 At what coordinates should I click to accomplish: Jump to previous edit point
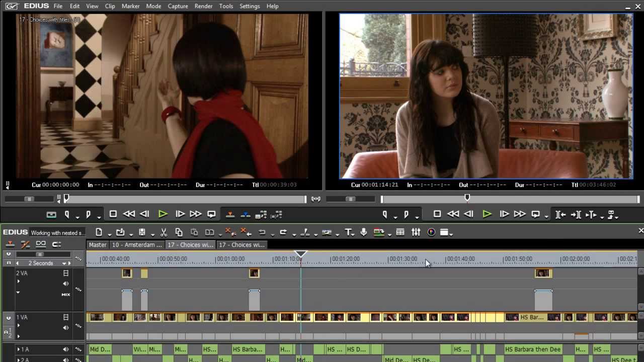click(x=560, y=215)
